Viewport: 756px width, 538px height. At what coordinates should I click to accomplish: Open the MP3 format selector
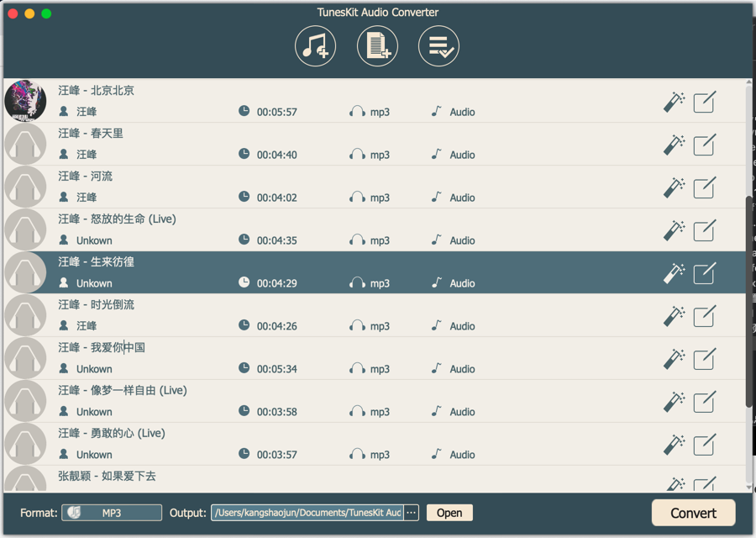[x=112, y=512]
